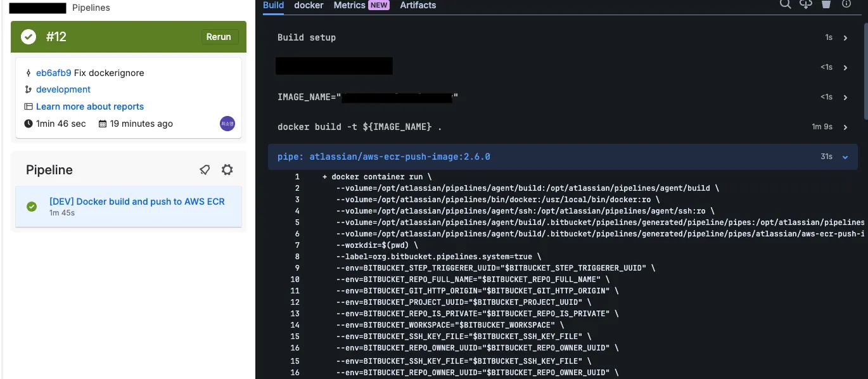Open commit eb6afb9 link
Image resolution: width=868 pixels, height=379 pixels.
pyautogui.click(x=53, y=73)
